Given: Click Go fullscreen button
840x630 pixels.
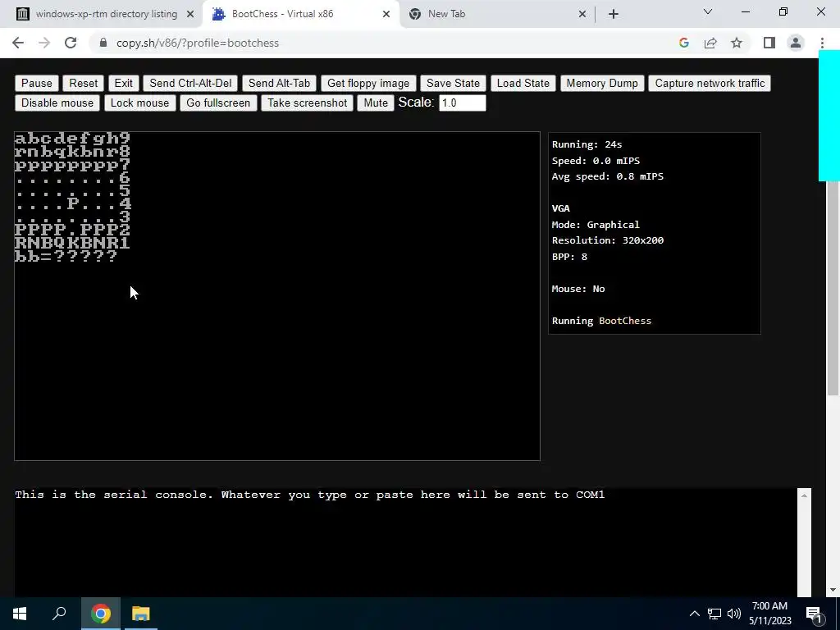Looking at the screenshot, I should point(218,103).
